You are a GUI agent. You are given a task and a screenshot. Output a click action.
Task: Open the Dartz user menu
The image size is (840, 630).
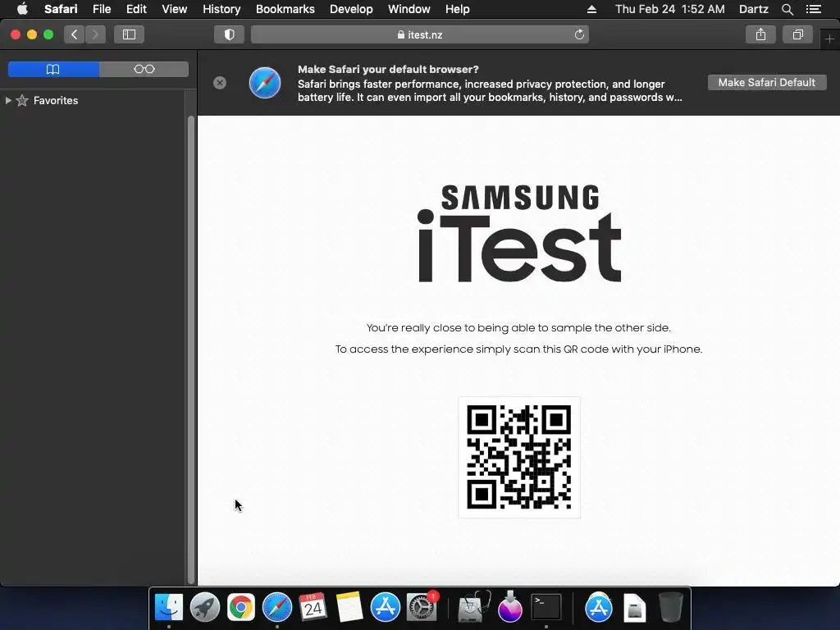[x=753, y=9]
